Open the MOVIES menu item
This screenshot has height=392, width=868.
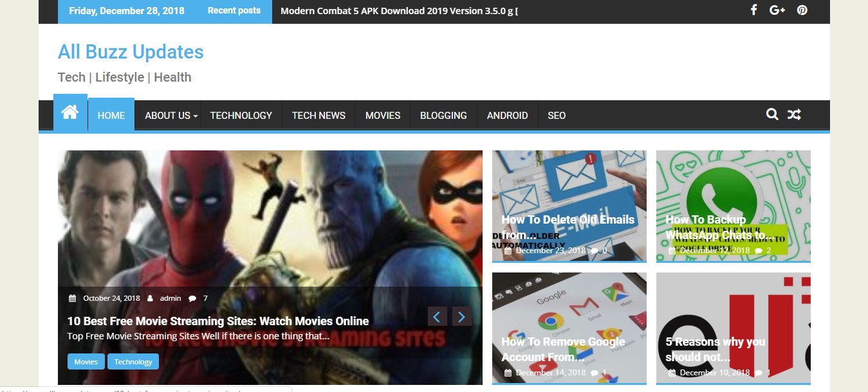click(383, 116)
